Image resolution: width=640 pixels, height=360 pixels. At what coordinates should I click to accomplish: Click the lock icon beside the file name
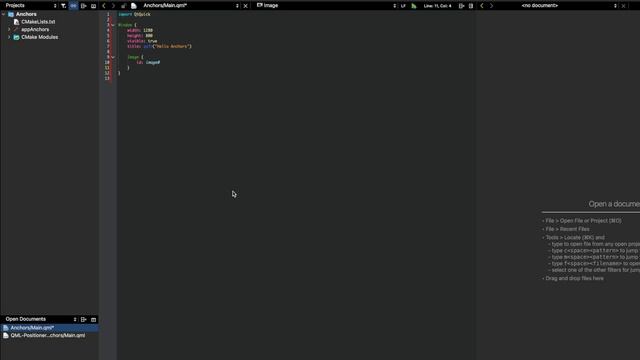coord(123,6)
